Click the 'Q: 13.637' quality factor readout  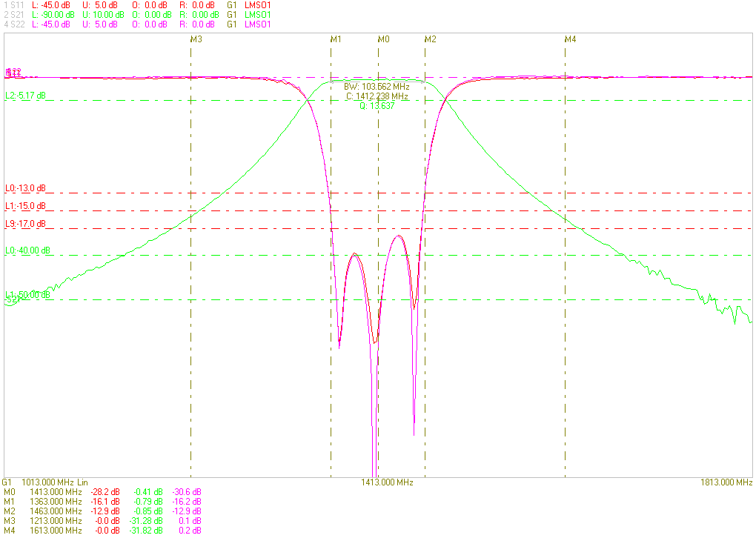tap(377, 106)
